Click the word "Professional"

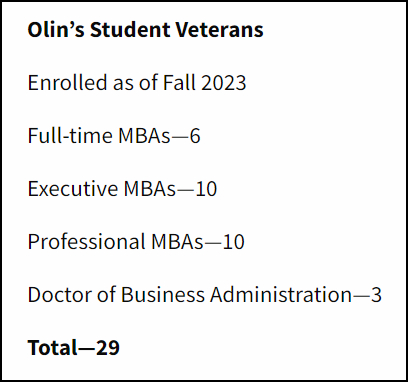pyautogui.click(x=87, y=242)
